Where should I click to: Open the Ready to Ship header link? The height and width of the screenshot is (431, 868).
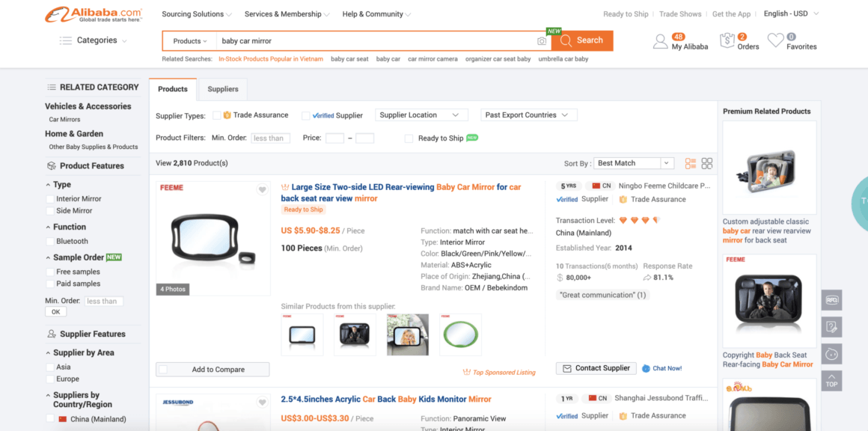pyautogui.click(x=626, y=13)
